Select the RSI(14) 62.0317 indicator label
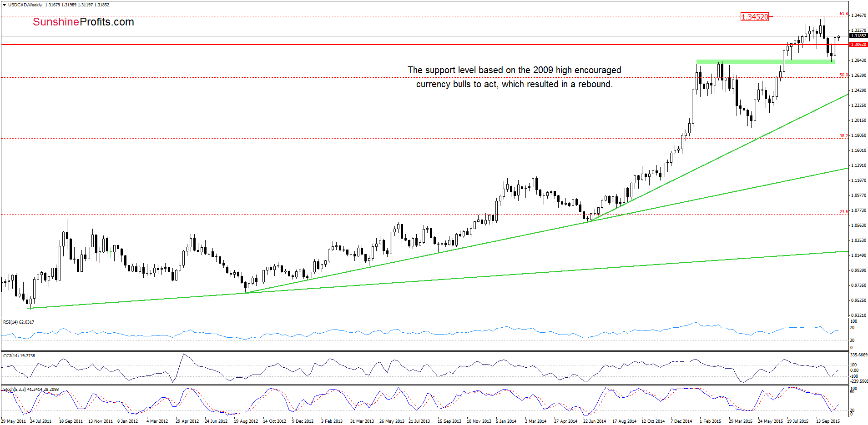Image resolution: width=868 pixels, height=425 pixels. coord(19,322)
